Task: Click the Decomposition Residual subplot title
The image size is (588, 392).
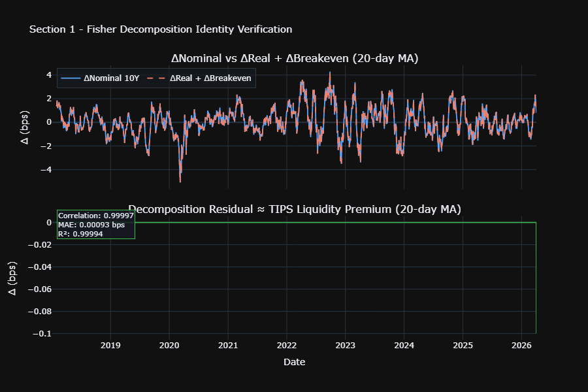Action: [x=295, y=209]
